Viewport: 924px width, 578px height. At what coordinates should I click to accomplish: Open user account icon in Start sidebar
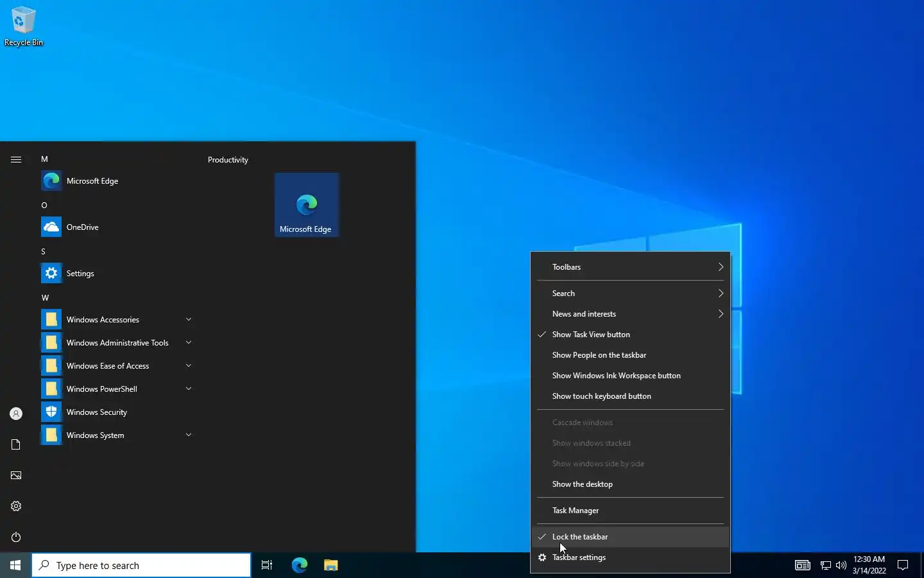pos(16,414)
